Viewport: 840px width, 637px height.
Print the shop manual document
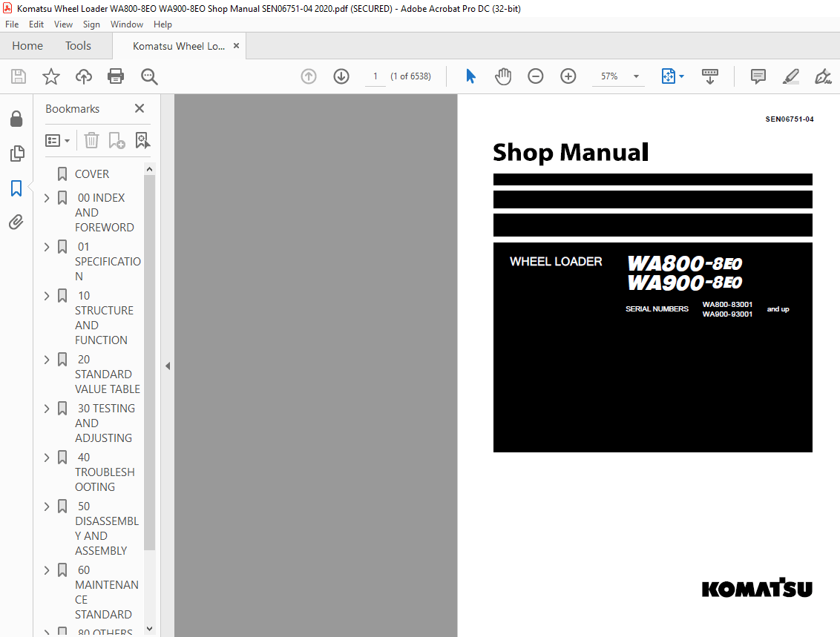click(x=116, y=76)
